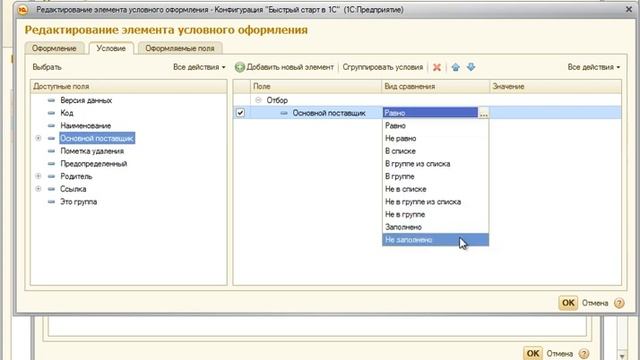Switch to the Оформляемые поля tab
This screenshot has height=360, width=640.
(x=180, y=48)
